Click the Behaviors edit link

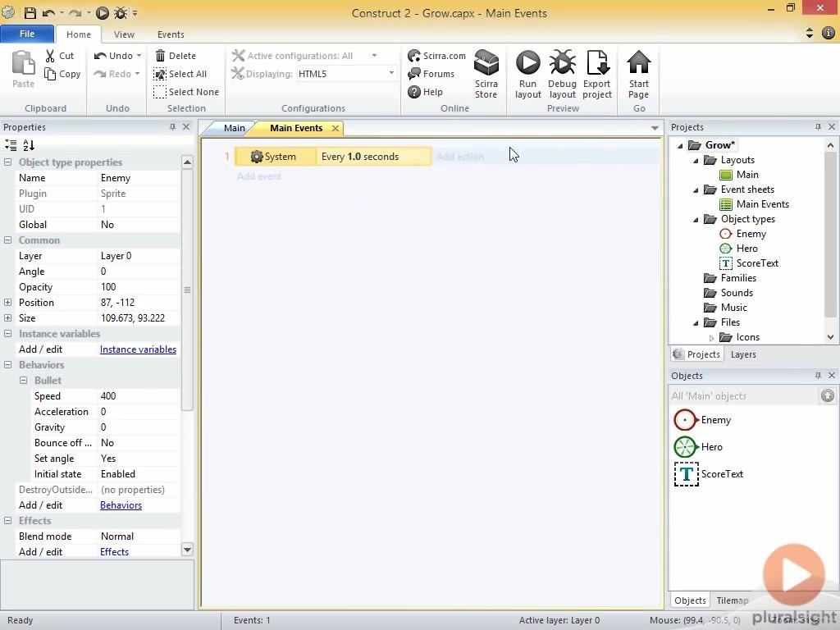(121, 505)
